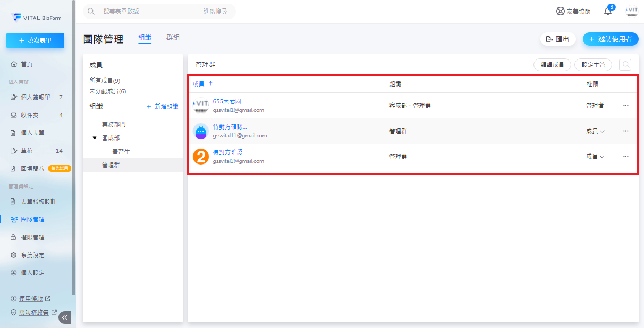Screen dimensions: 644x328
Task: Switch to the 群組 tab
Action: [173, 38]
